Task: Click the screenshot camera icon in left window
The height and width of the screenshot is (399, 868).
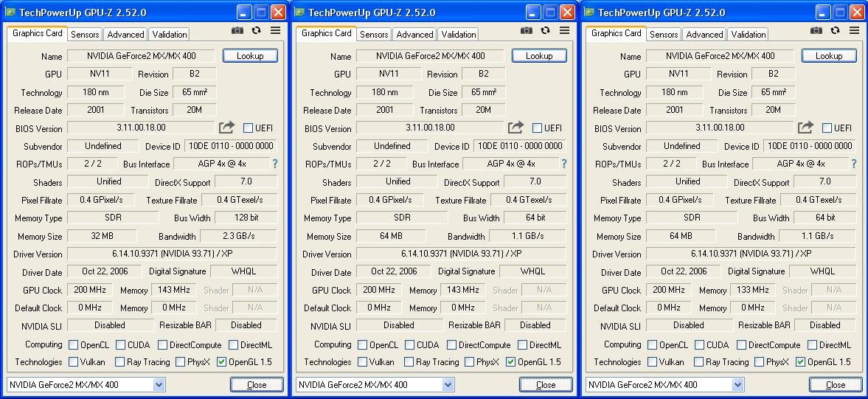Action: 237,31
